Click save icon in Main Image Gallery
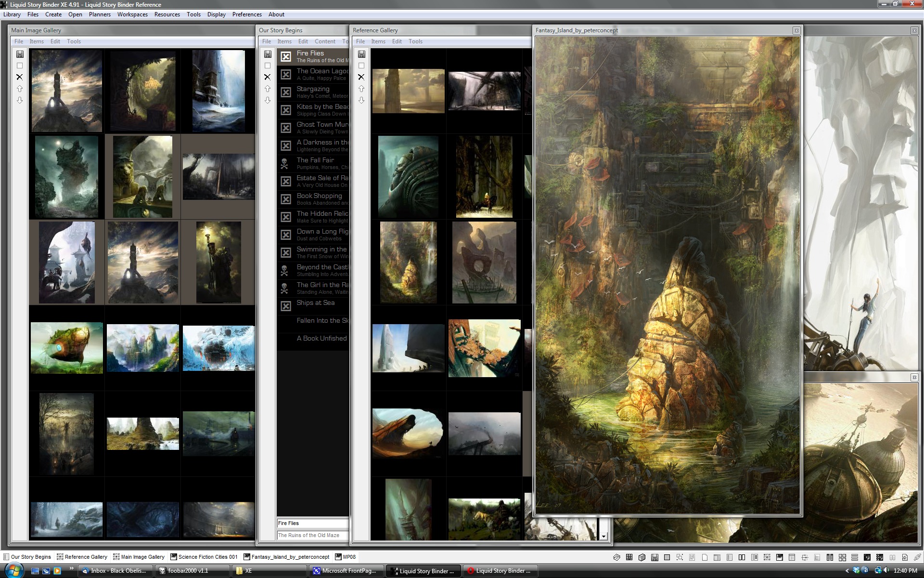The image size is (924, 578). (x=20, y=54)
